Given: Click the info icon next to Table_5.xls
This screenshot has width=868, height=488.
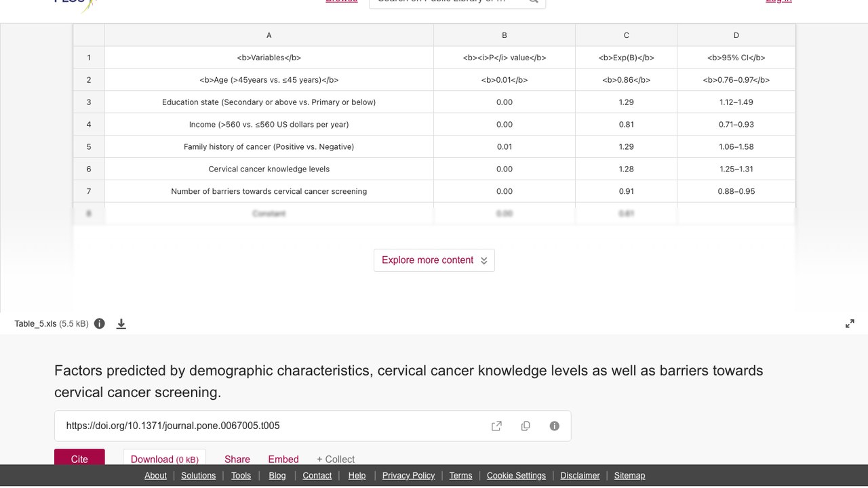Looking at the screenshot, I should [x=100, y=323].
